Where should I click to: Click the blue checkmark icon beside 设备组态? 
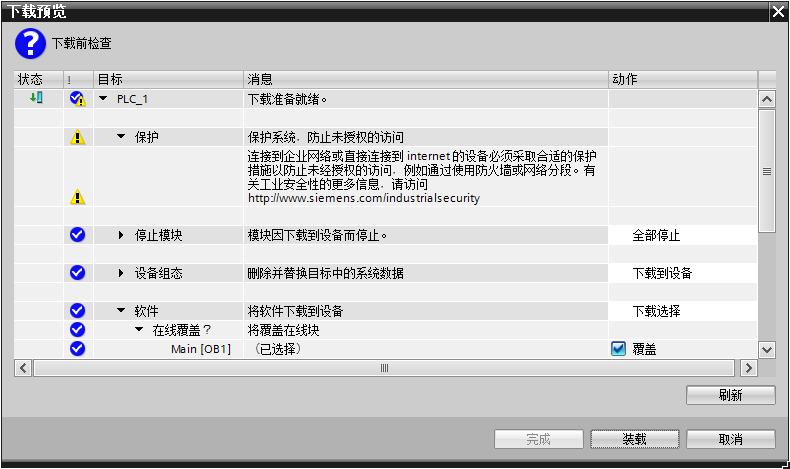(77, 273)
